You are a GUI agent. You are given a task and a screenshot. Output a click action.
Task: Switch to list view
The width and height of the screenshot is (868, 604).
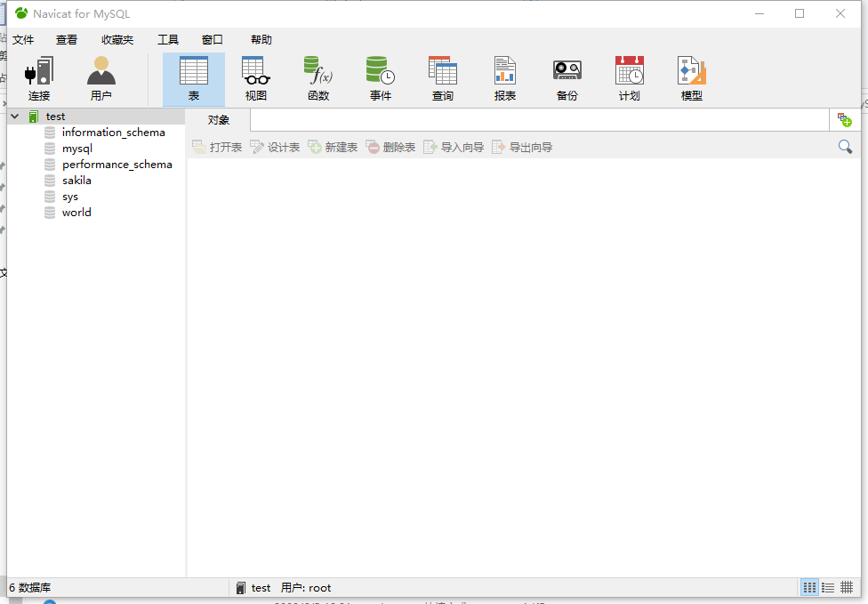coord(828,587)
